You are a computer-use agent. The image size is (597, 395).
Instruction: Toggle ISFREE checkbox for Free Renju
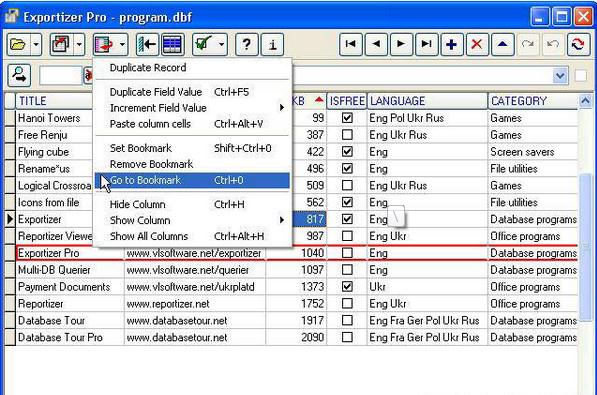[347, 134]
